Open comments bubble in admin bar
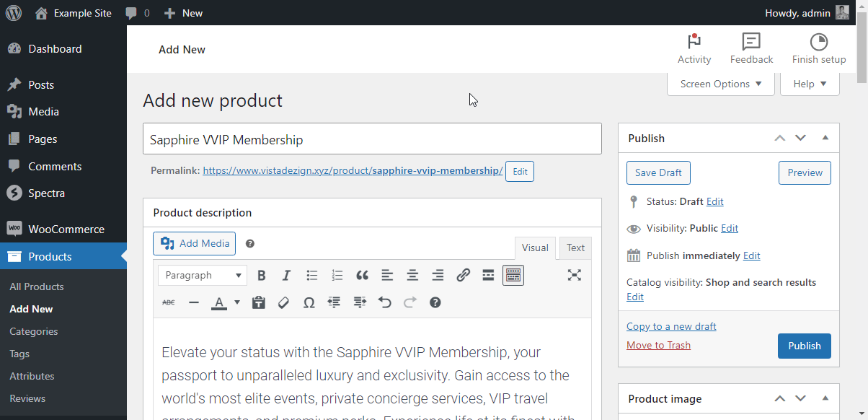 137,13
